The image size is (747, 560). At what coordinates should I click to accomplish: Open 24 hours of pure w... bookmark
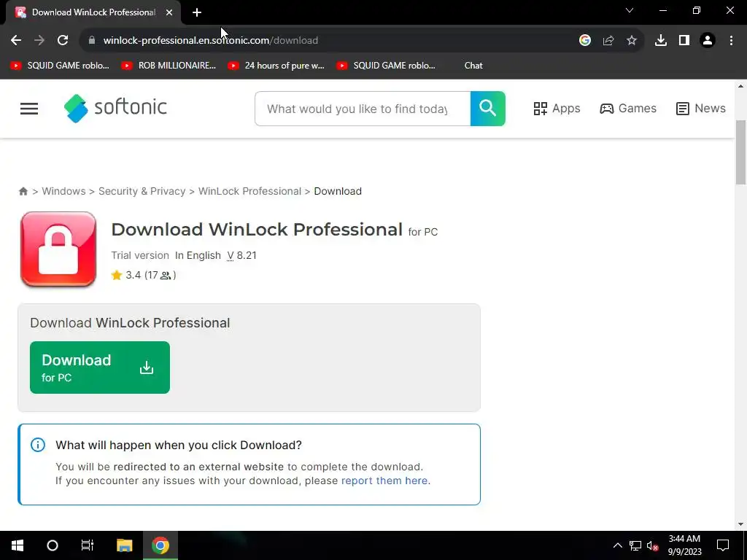(x=276, y=66)
